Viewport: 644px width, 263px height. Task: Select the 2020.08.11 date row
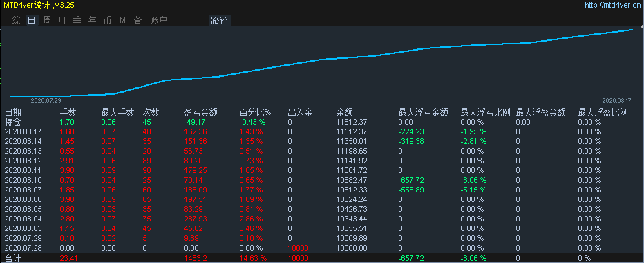(23, 170)
